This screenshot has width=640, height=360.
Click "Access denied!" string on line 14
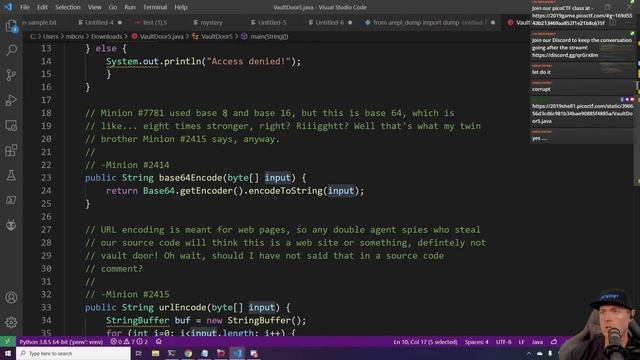tap(249, 61)
